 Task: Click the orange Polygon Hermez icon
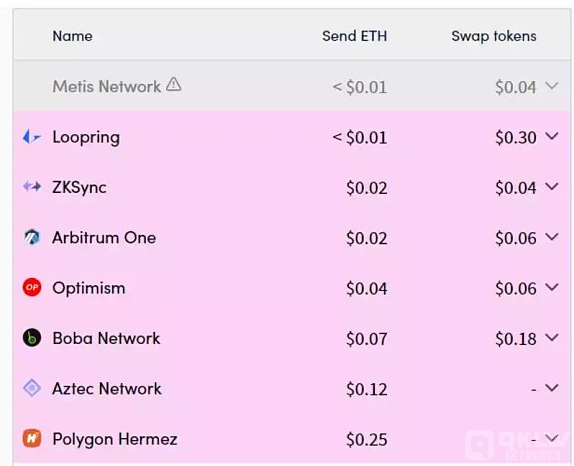32,438
